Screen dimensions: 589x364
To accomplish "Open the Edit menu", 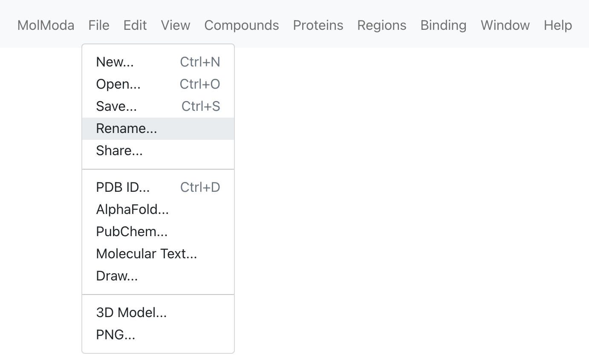I will coord(135,25).
